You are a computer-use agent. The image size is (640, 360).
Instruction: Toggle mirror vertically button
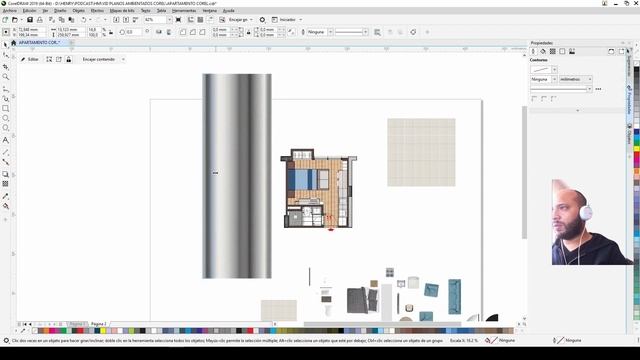[169, 32]
